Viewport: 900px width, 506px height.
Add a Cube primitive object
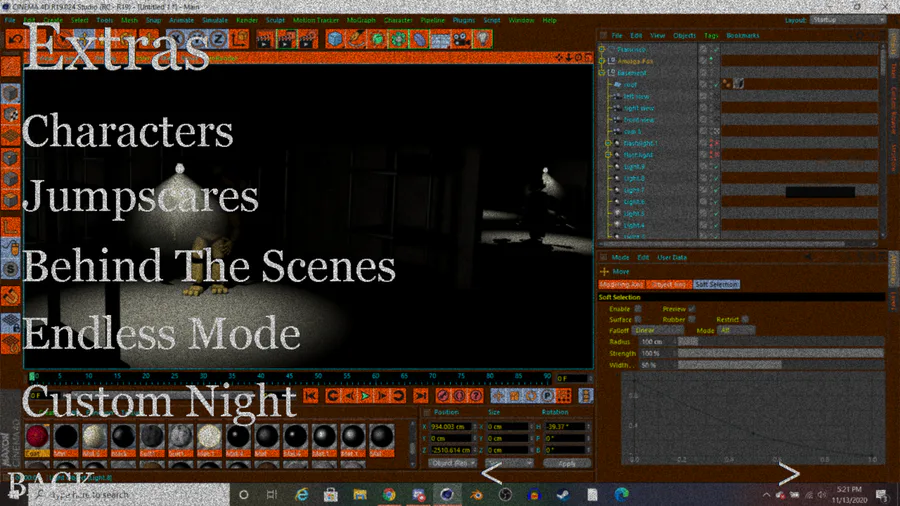tap(335, 39)
